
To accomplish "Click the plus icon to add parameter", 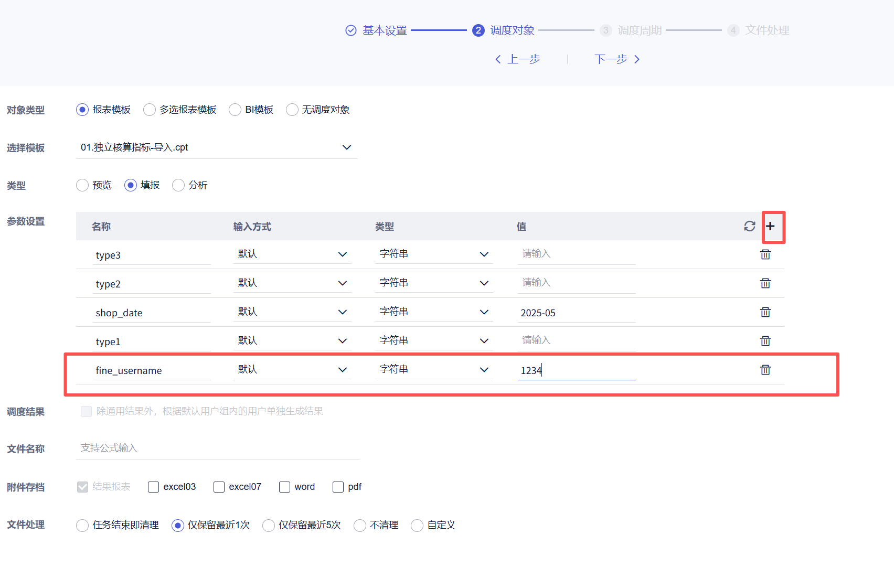I will pos(770,226).
